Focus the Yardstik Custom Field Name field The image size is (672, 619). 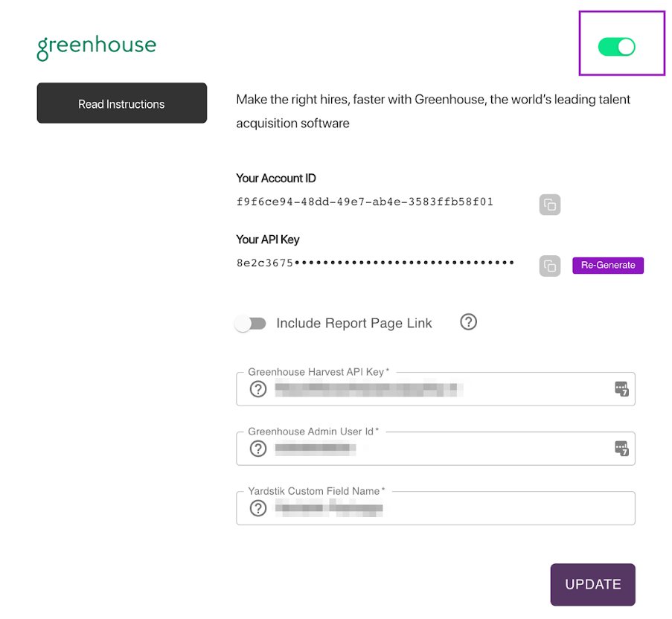click(435, 508)
